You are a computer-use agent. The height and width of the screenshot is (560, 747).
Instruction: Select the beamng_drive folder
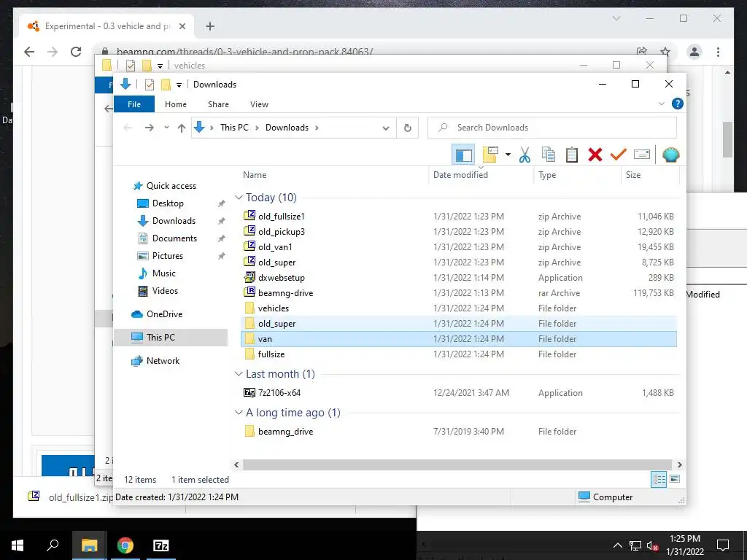[x=459, y=431]
